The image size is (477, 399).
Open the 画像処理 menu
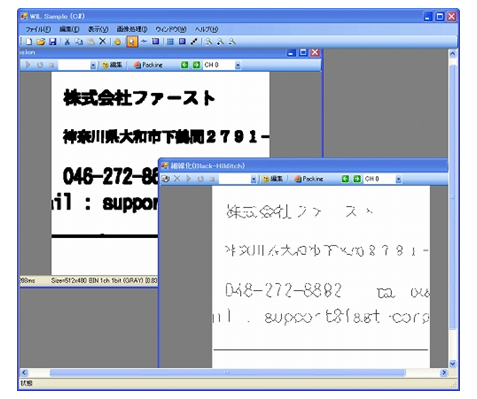click(x=132, y=29)
